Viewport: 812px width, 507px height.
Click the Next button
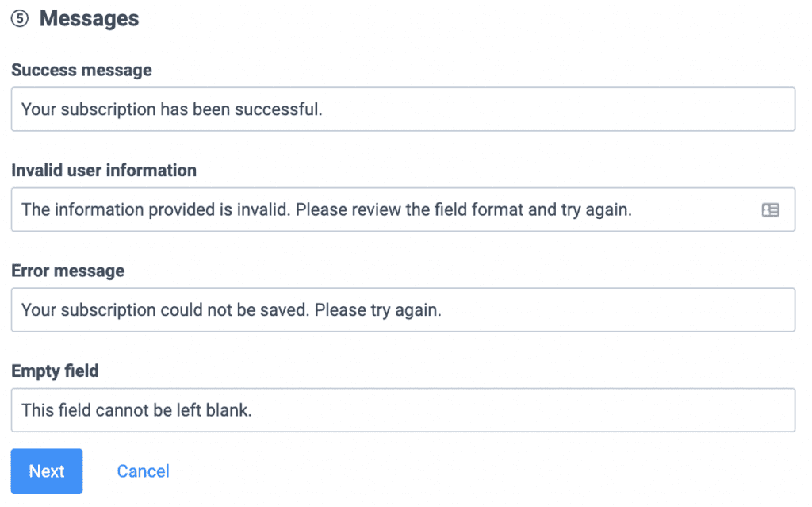click(x=47, y=471)
